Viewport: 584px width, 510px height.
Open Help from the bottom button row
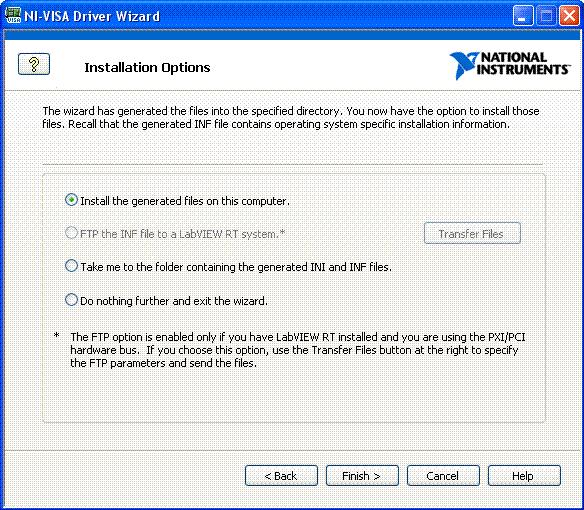(524, 476)
